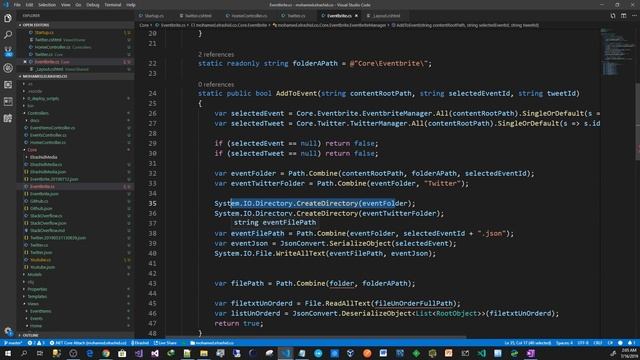The width and height of the screenshot is (640, 360).
Task: Open Source Control view with badge
Action: pyautogui.click(x=8, y=51)
